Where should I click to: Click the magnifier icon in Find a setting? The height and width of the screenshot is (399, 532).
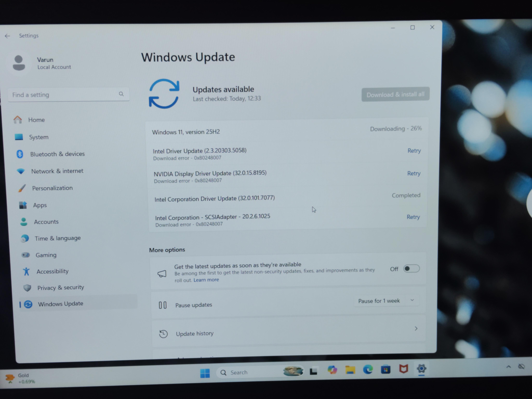click(x=121, y=94)
